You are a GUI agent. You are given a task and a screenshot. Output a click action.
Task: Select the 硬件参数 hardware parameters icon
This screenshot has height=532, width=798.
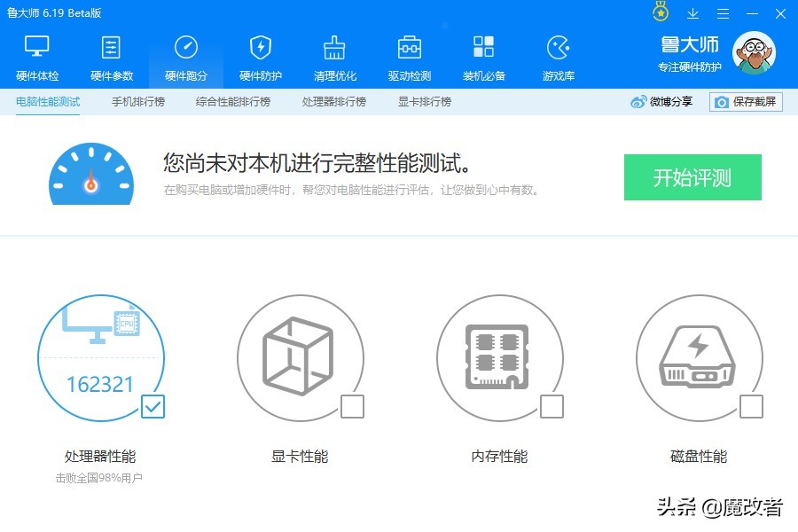click(112, 55)
